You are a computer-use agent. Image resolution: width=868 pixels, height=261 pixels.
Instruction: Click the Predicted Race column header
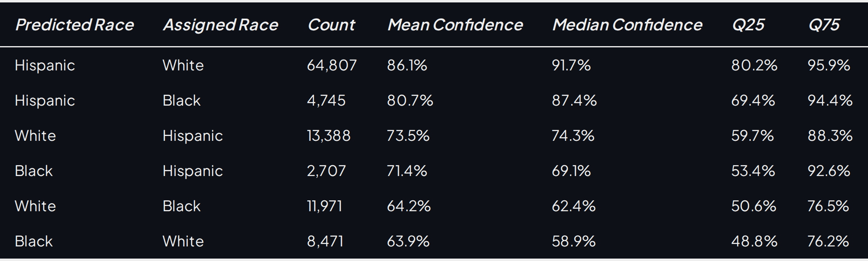tap(75, 25)
